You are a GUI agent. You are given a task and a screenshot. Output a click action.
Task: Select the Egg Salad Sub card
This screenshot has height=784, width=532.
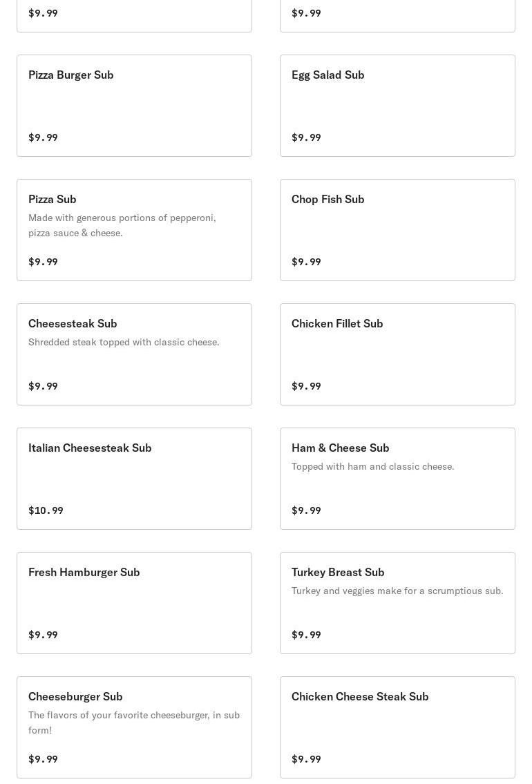pos(397,106)
